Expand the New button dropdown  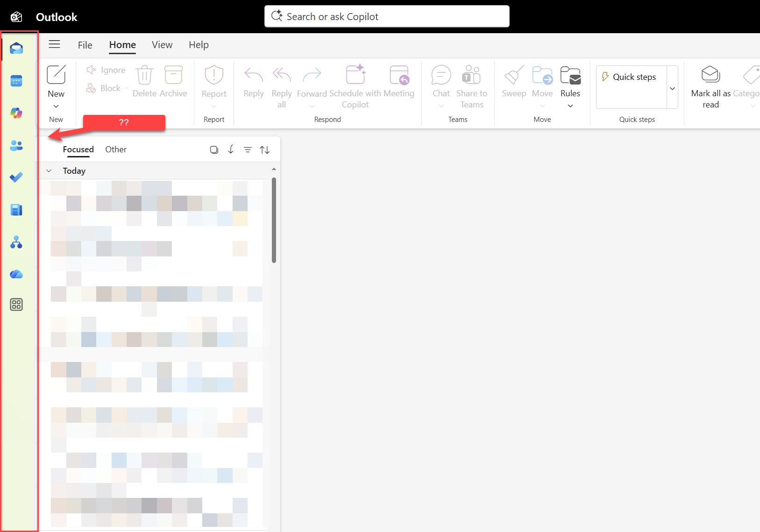[56, 106]
